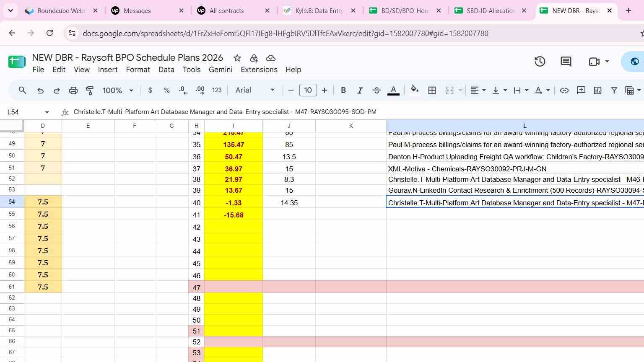The image size is (644, 362).
Task: Open the borders tool icon
Action: [x=432, y=90]
